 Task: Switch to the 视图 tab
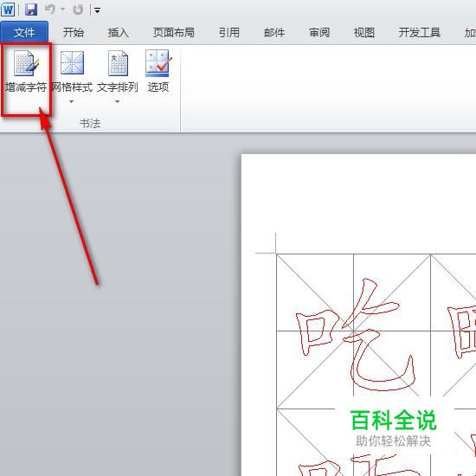pos(364,32)
